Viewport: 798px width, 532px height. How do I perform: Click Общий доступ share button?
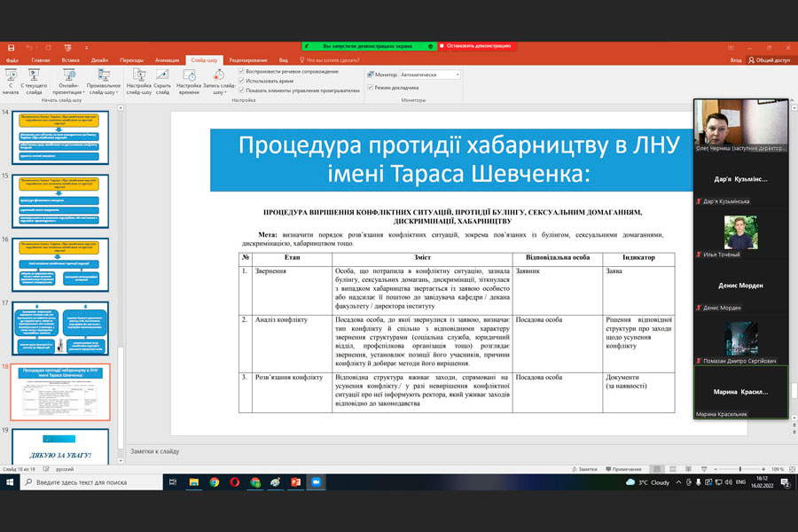769,60
